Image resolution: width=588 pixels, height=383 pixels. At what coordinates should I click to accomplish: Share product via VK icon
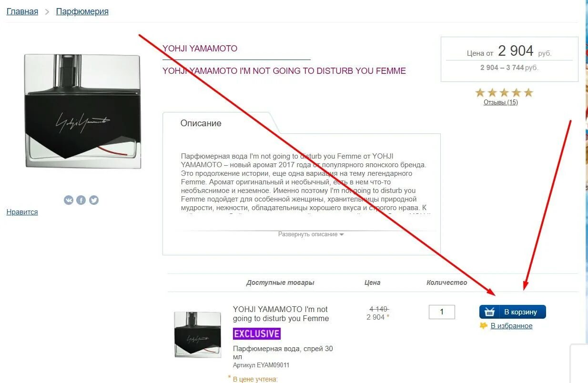click(x=69, y=200)
